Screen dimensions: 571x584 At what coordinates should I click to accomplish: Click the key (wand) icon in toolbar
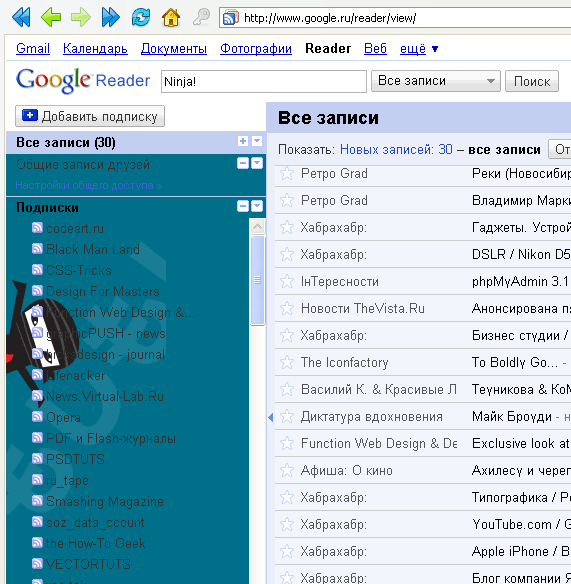201,17
